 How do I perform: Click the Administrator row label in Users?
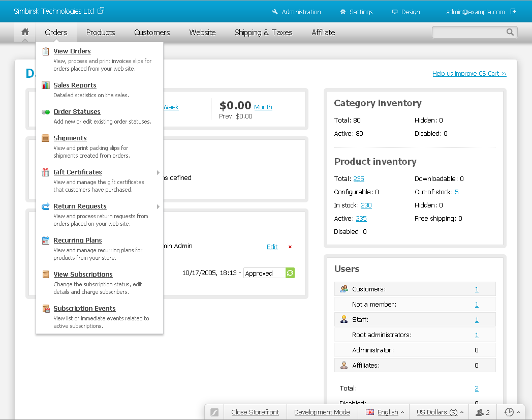(373, 350)
